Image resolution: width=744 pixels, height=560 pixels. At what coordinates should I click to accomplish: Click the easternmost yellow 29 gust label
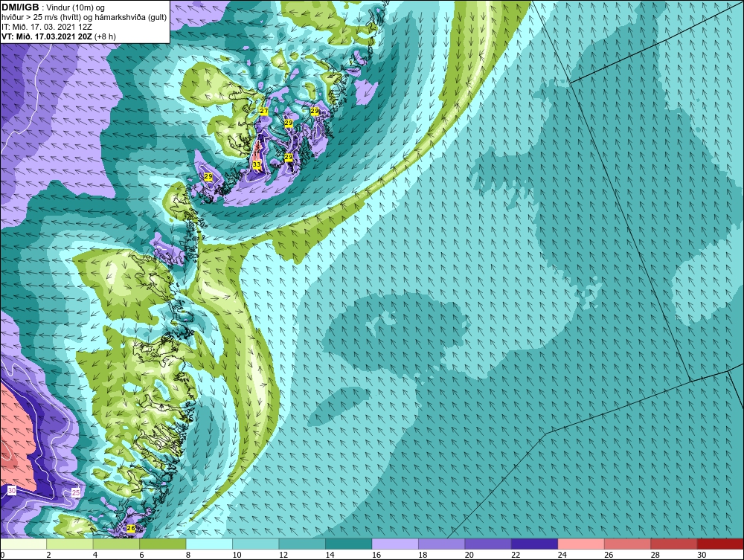coord(315,111)
